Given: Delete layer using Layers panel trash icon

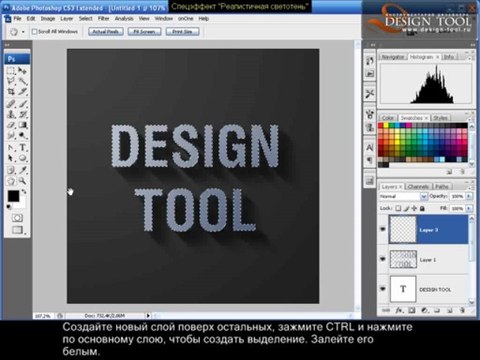Looking at the screenshot, I should click(462, 310).
